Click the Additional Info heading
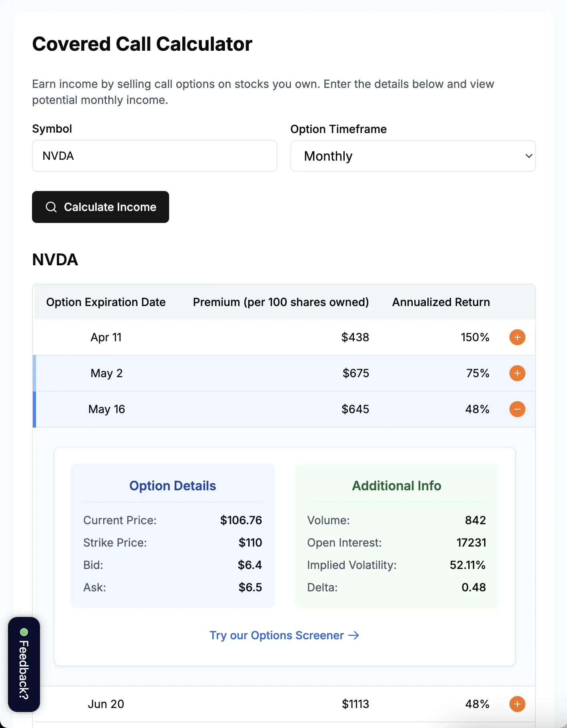The image size is (567, 728). pyautogui.click(x=397, y=486)
